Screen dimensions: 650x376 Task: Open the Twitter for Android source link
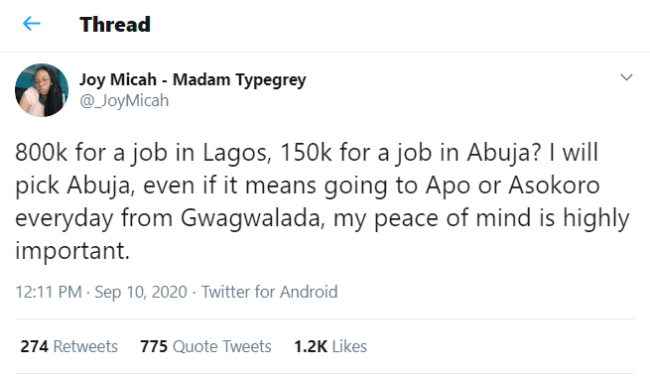pos(270,292)
